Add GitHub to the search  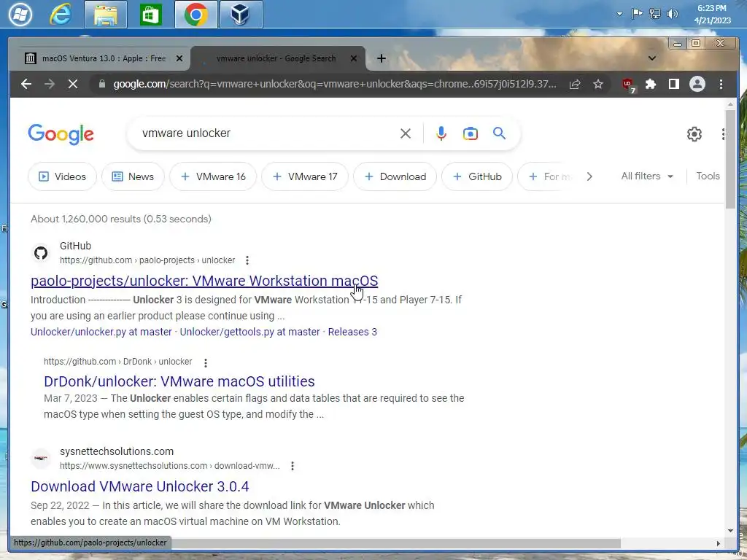[x=477, y=176]
